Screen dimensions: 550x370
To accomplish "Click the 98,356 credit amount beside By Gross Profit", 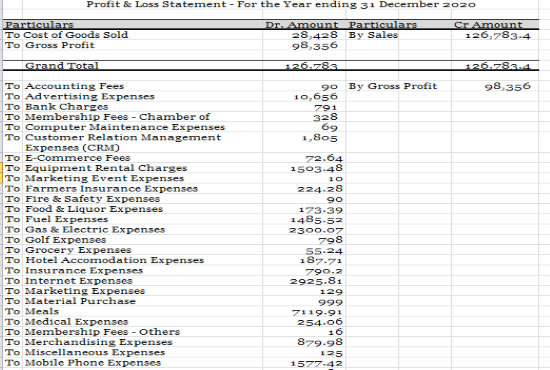I will point(508,86).
